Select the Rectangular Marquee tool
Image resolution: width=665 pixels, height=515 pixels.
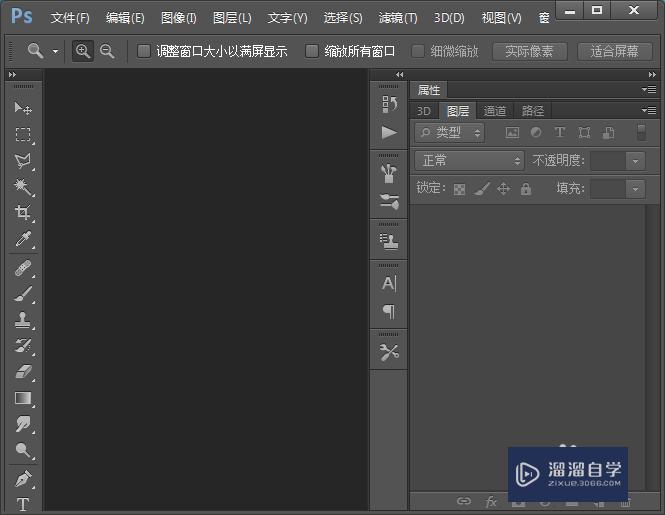click(23, 134)
